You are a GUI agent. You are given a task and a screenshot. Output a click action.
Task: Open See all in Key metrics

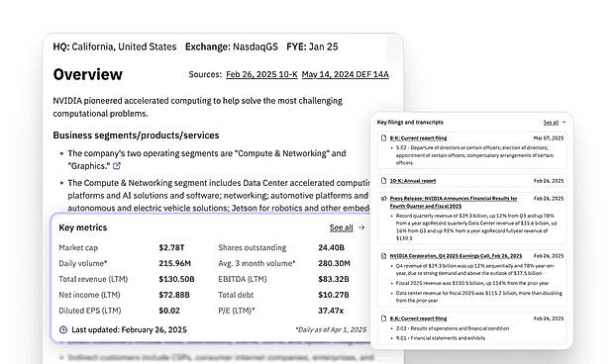pyautogui.click(x=341, y=227)
